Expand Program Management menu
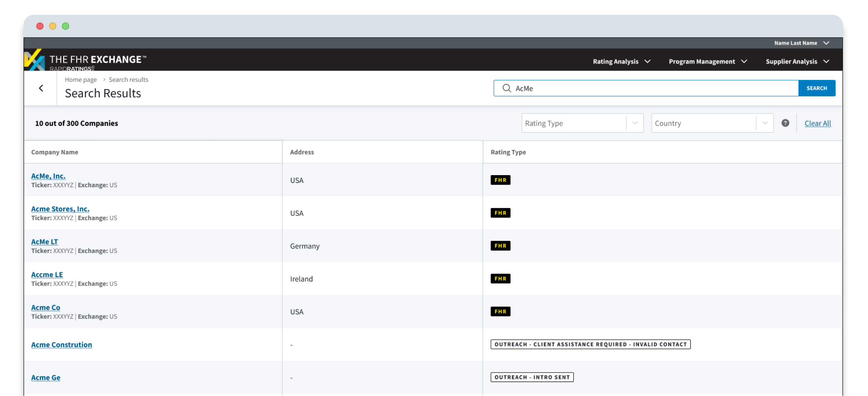The width and height of the screenshot is (868, 396). tap(708, 61)
